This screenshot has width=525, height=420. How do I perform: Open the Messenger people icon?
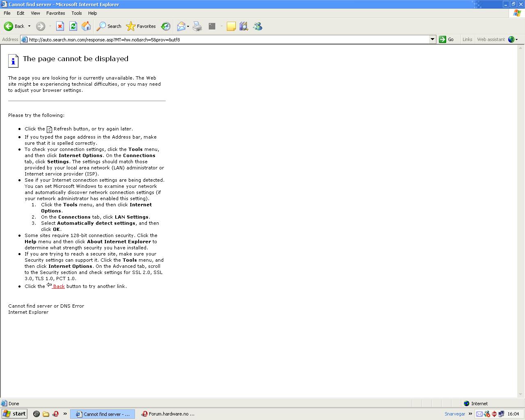(258, 26)
